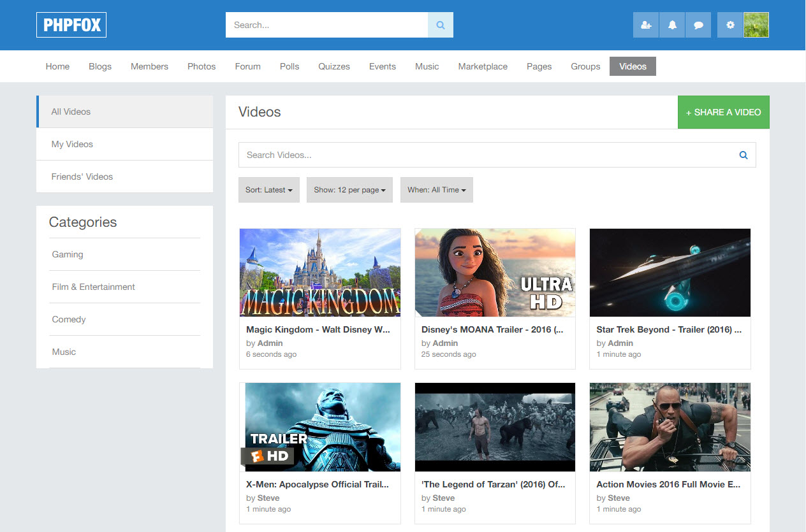The width and height of the screenshot is (806, 532).
Task: Open the Star Trek Beyond video thumbnail
Action: 670,273
